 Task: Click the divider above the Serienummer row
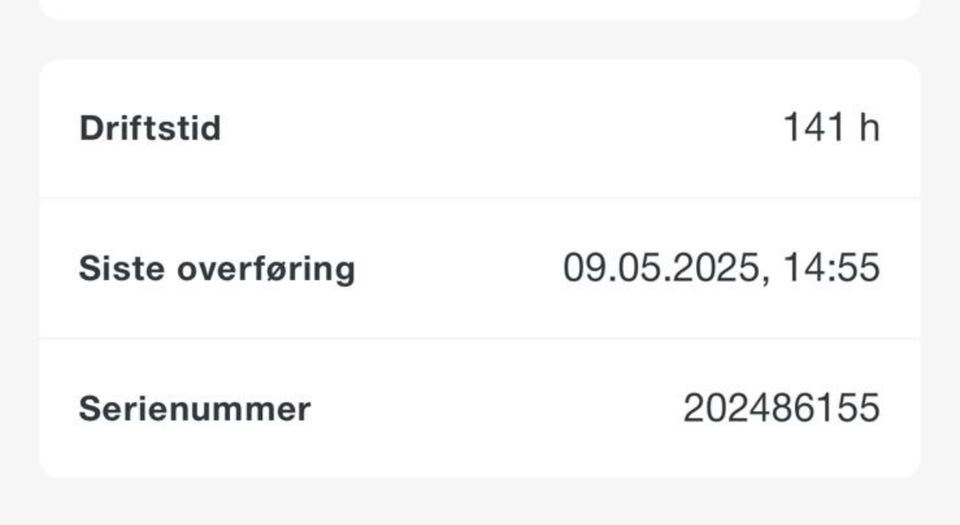click(x=480, y=338)
